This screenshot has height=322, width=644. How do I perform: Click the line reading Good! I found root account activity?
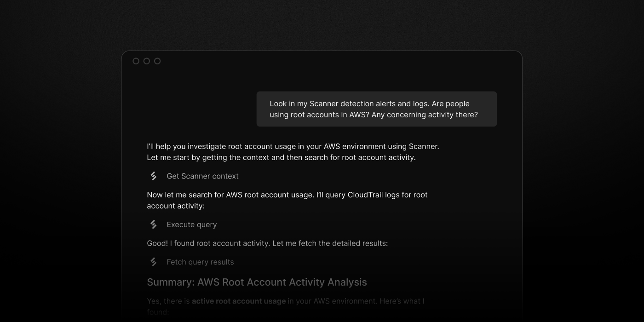coord(267,243)
